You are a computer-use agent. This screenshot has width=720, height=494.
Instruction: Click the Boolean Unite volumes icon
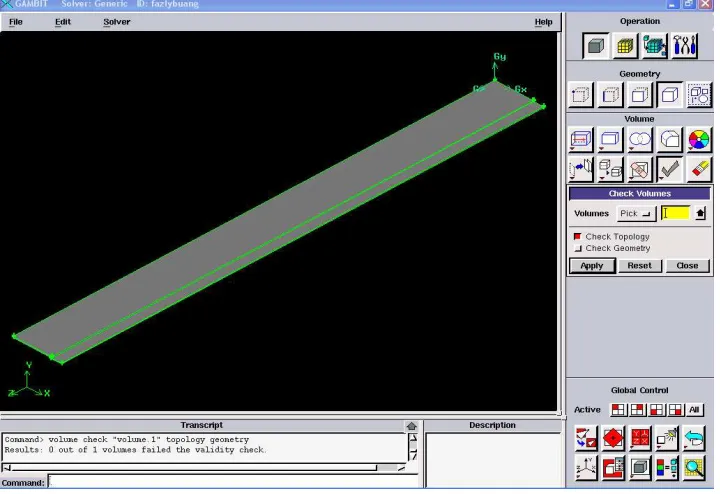[640, 140]
